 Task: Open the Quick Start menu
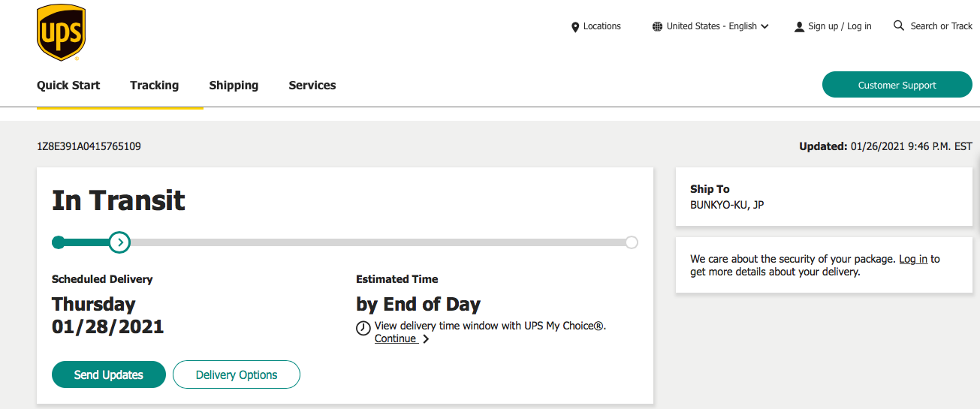(x=68, y=86)
